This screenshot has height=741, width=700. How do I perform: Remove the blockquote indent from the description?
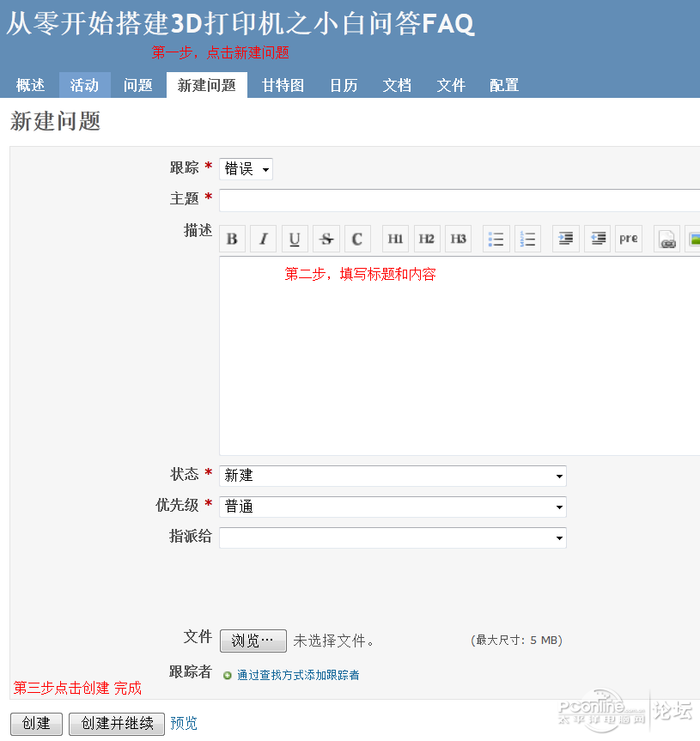coord(598,239)
